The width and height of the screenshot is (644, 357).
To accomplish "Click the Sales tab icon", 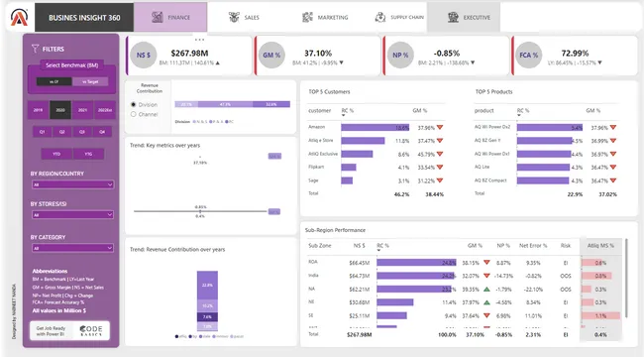I will pyautogui.click(x=234, y=17).
